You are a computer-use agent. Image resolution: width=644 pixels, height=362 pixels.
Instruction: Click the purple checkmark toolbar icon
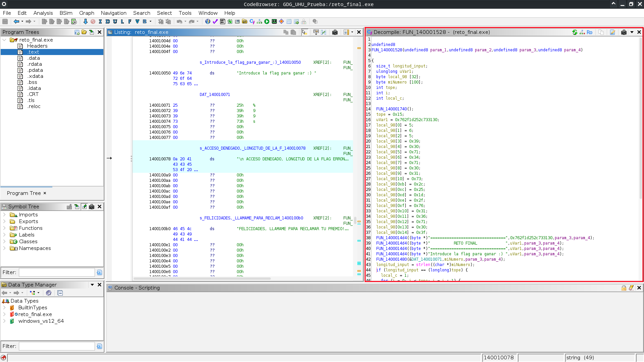tap(215, 21)
